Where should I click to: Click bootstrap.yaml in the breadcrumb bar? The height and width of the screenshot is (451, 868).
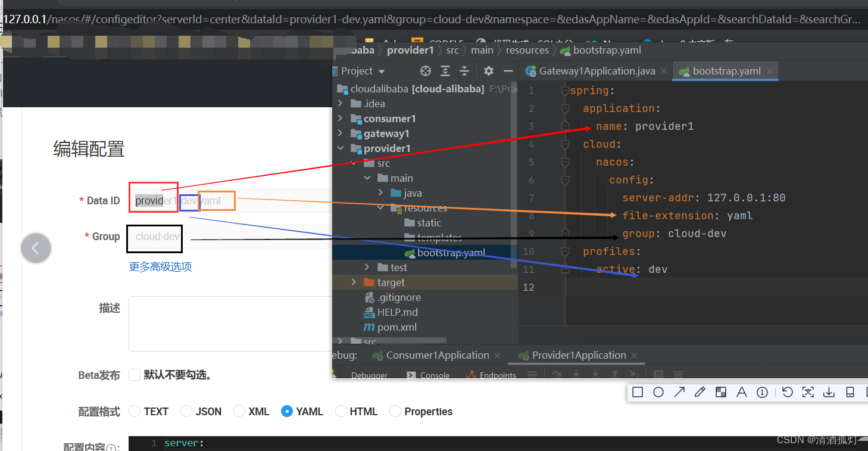[601, 50]
